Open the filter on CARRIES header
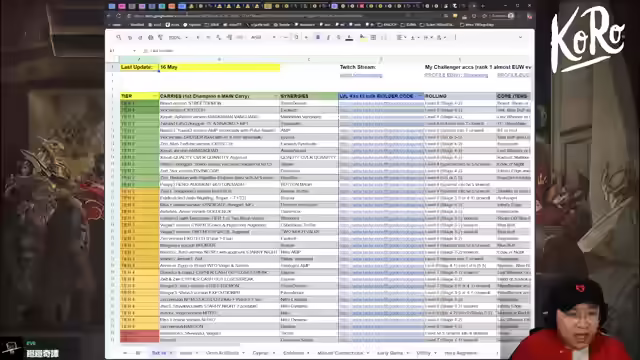The image size is (640, 360). [276, 96]
